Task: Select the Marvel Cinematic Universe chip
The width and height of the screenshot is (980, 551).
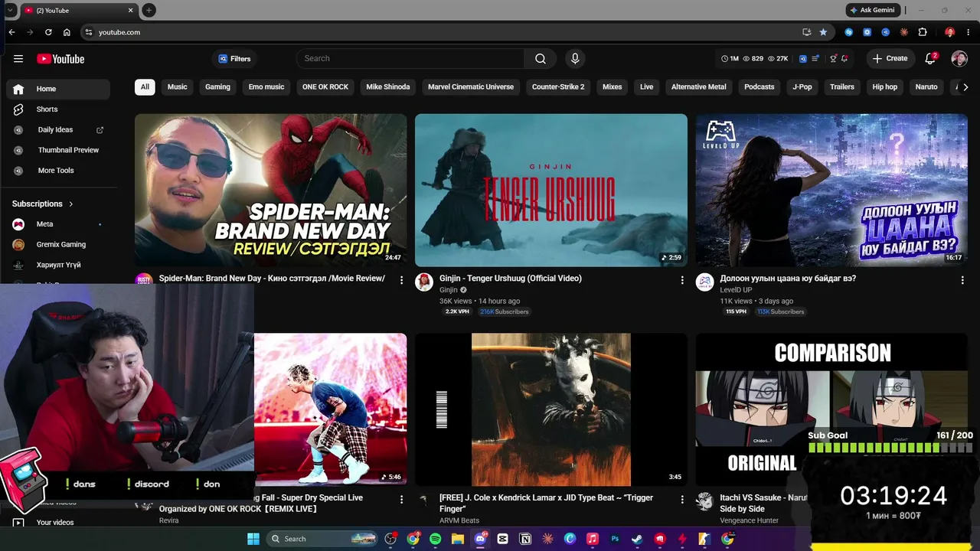Action: [x=471, y=87]
